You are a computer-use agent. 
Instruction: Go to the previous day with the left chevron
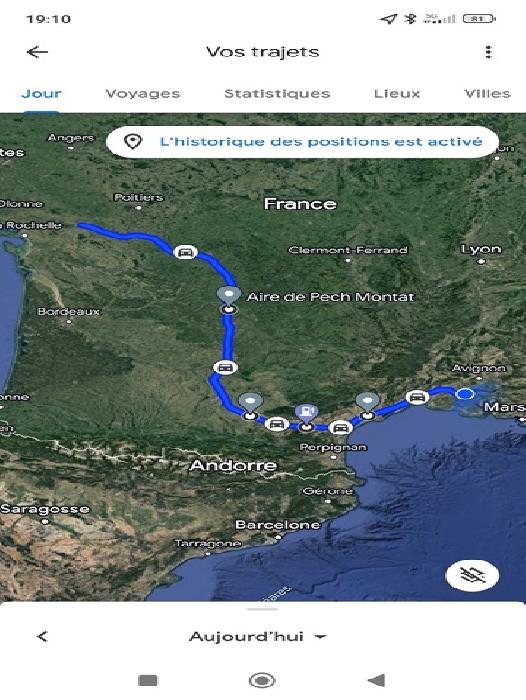(x=42, y=636)
